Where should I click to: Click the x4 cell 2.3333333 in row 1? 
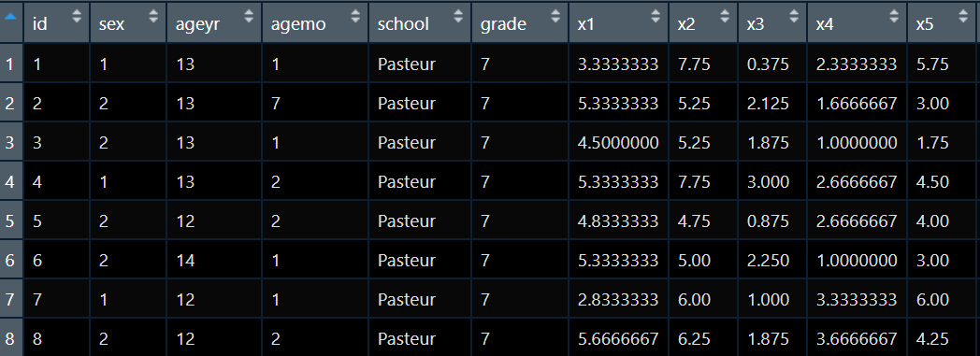pos(857,64)
